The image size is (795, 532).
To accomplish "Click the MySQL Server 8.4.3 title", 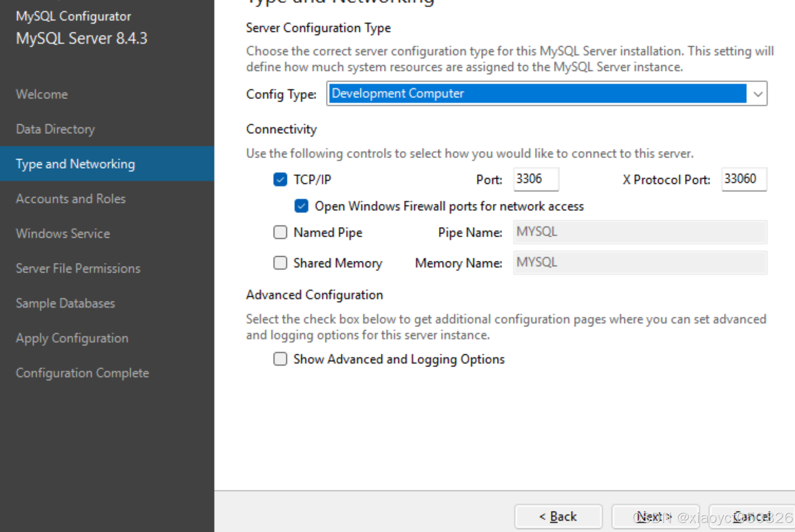I will pyautogui.click(x=82, y=38).
